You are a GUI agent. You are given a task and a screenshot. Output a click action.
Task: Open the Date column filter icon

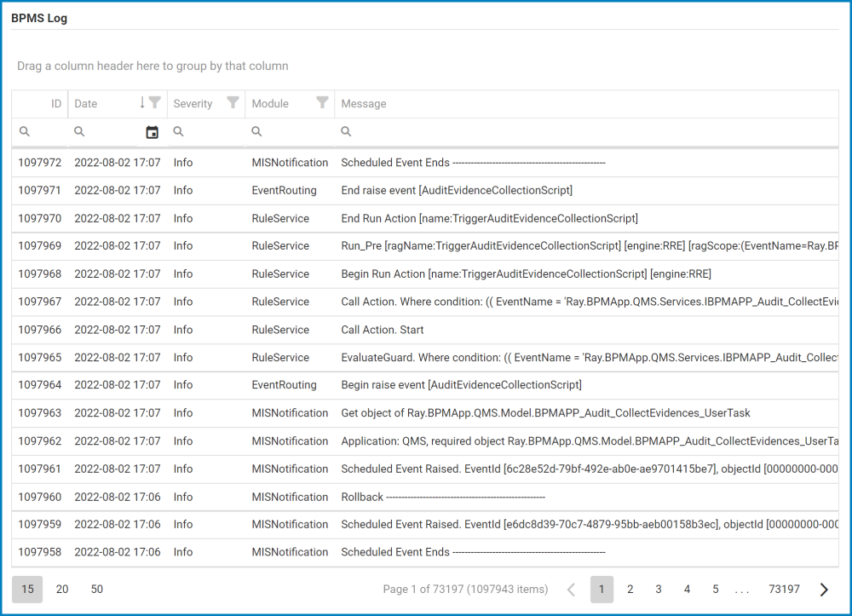pyautogui.click(x=154, y=103)
